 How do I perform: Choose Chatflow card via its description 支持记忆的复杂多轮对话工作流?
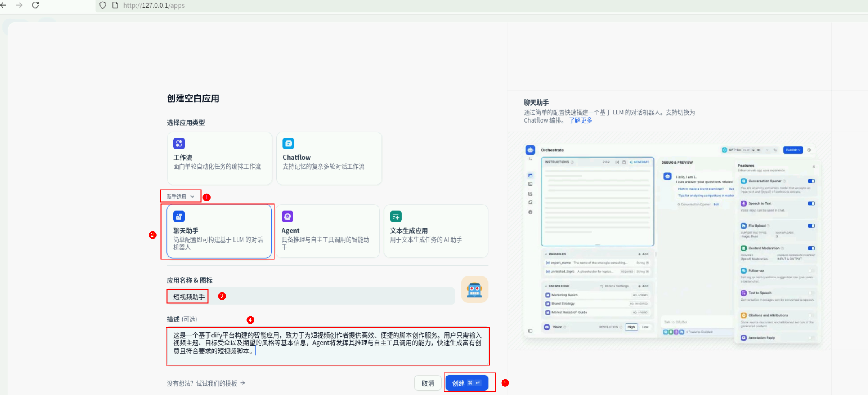pyautogui.click(x=323, y=166)
